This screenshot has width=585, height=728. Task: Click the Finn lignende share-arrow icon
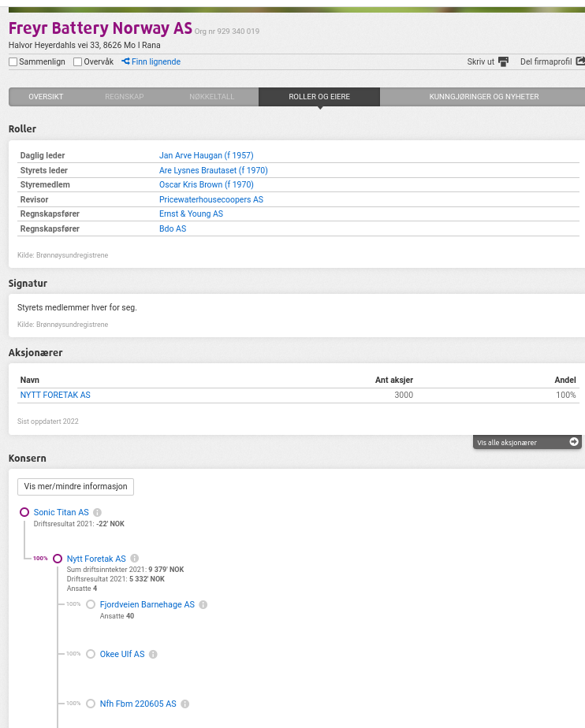click(x=125, y=61)
